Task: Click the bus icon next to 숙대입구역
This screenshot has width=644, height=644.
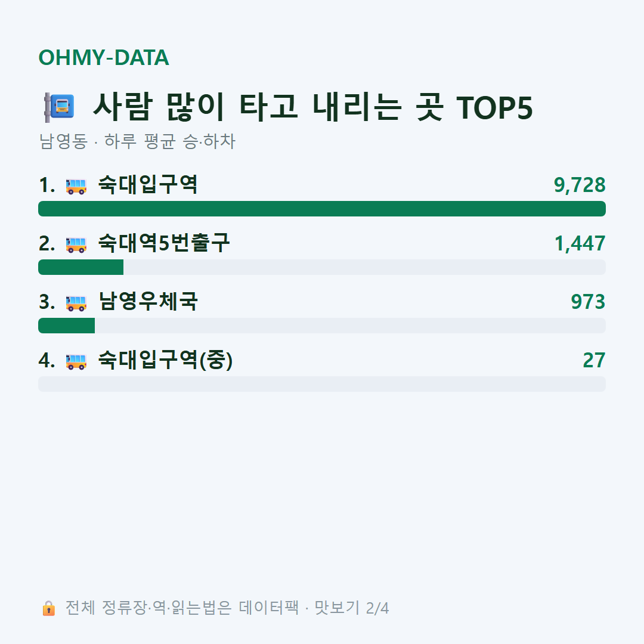Action: tap(76, 186)
